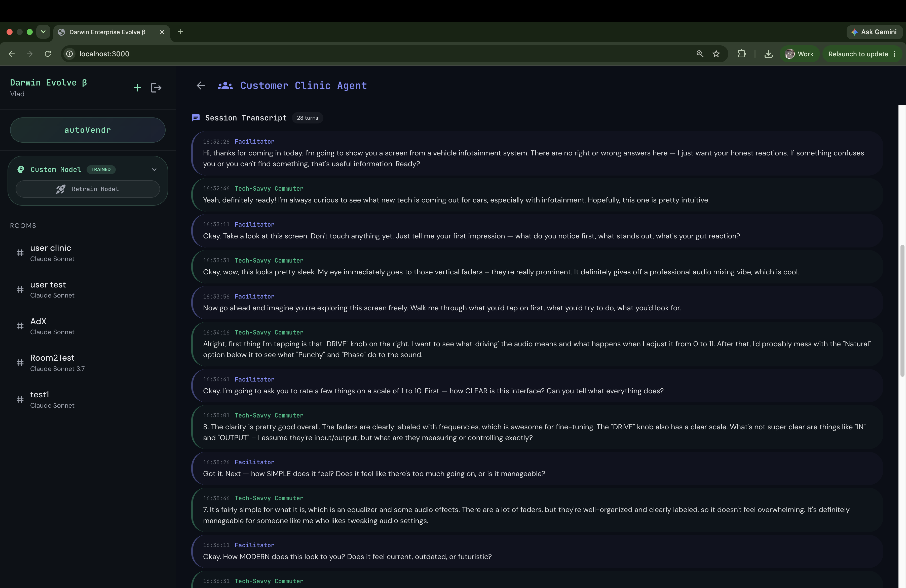
Task: Click the 16:34:16 Tech-Savvy Commuter message
Action: tap(537, 344)
